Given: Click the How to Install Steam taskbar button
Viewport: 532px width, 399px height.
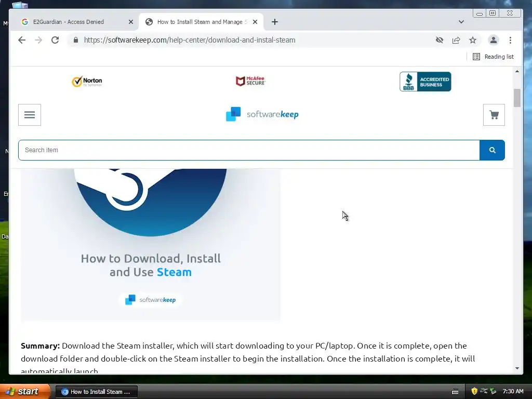Looking at the screenshot, I should (96, 392).
